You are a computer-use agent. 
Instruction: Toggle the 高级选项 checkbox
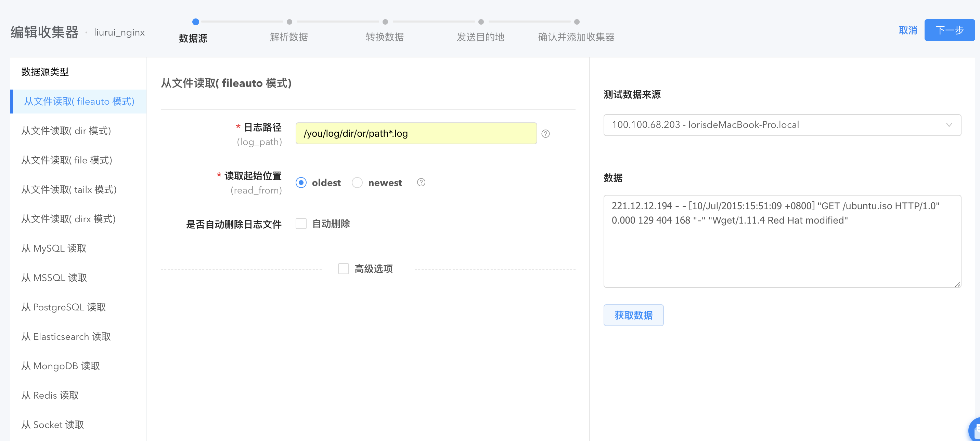pyautogui.click(x=343, y=269)
